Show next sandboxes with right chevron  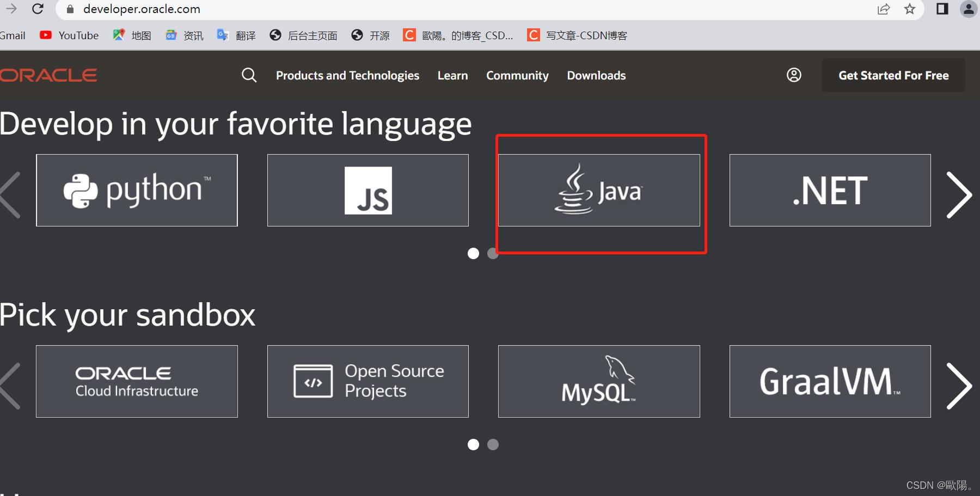(x=959, y=386)
